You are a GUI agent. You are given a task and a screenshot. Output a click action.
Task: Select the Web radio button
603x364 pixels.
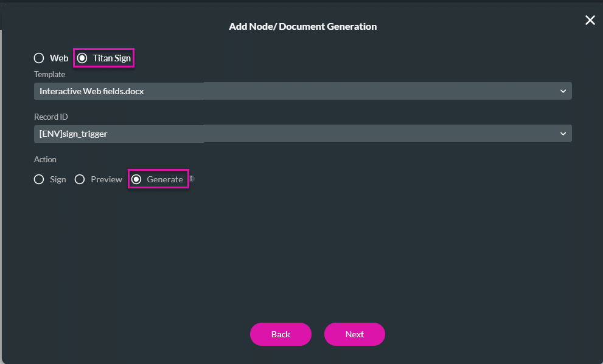click(x=39, y=58)
